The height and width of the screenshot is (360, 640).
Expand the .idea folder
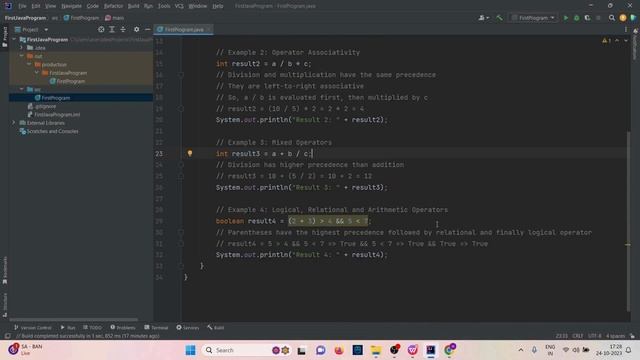click(x=22, y=48)
